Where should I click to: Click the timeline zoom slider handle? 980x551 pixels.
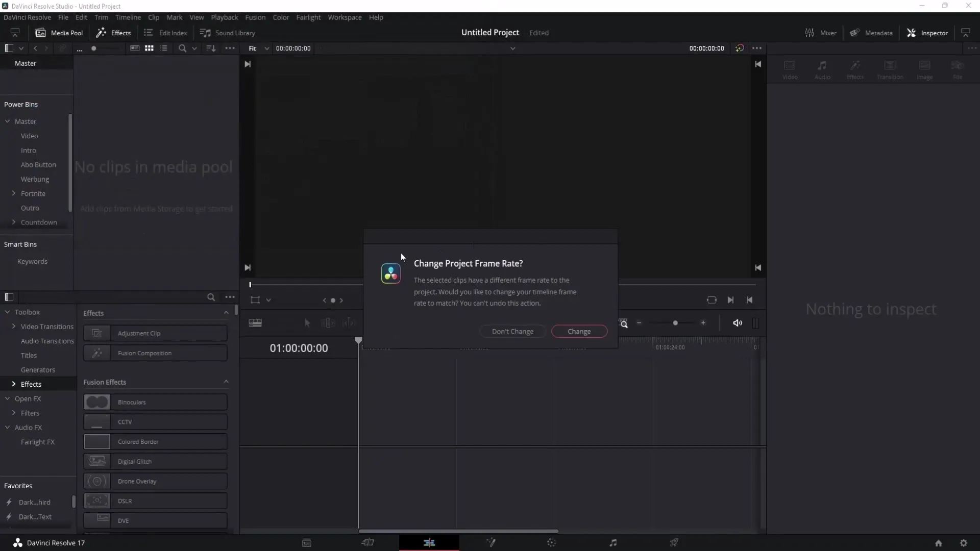[x=675, y=323]
